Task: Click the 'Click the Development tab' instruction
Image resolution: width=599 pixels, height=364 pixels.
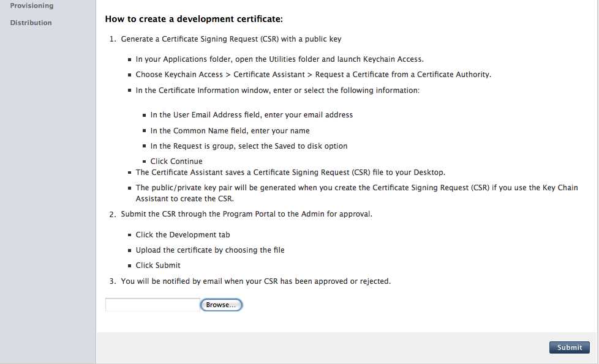Action: pyautogui.click(x=183, y=235)
